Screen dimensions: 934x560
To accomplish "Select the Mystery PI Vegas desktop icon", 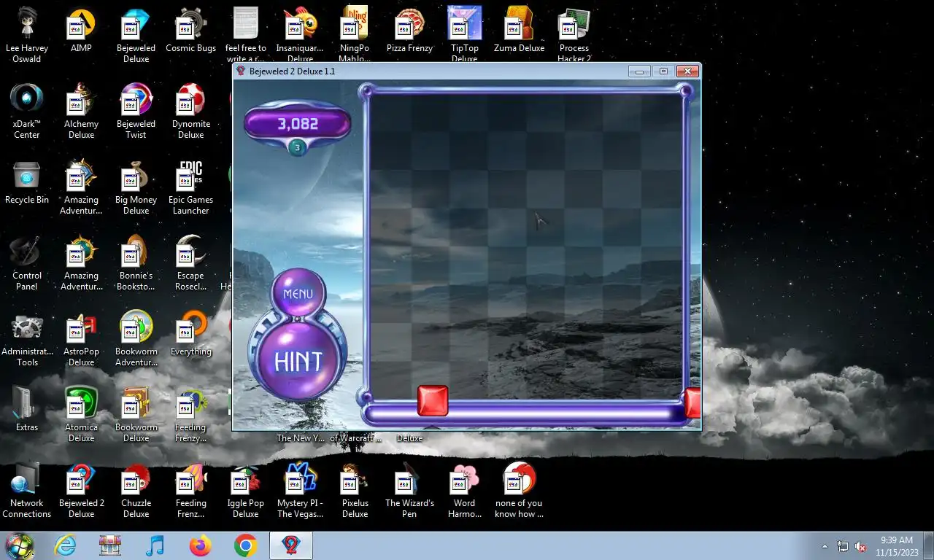I will (x=300, y=489).
